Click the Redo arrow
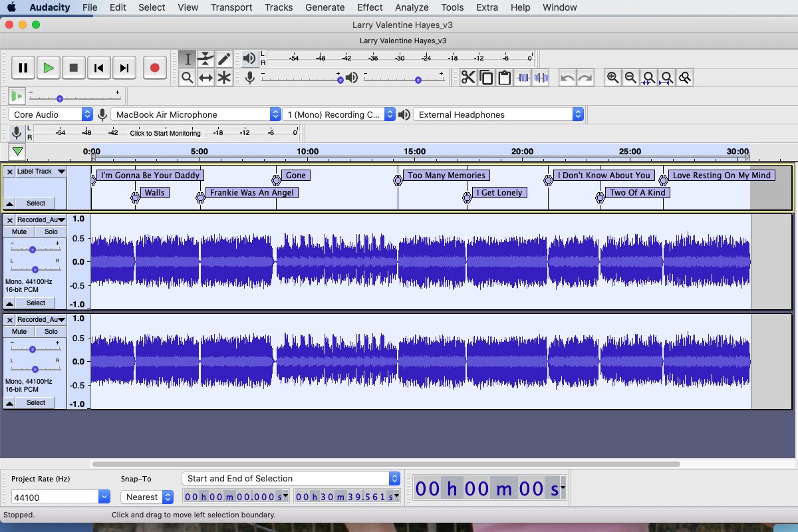This screenshot has height=532, width=798. (x=585, y=78)
